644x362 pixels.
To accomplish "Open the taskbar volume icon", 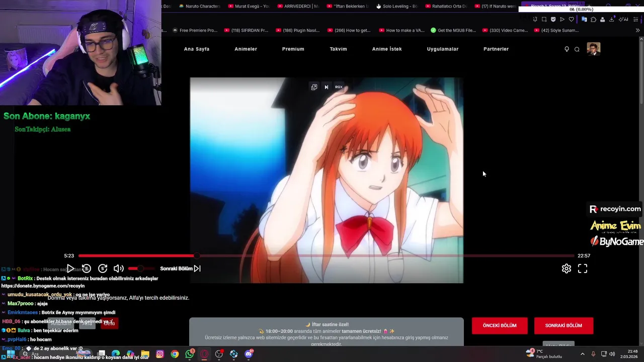I will (612, 354).
